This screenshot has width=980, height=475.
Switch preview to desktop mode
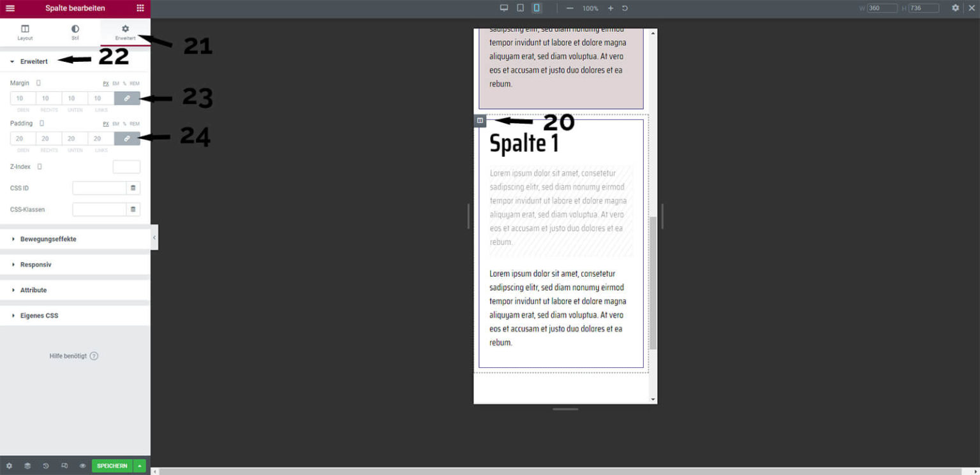coord(504,8)
